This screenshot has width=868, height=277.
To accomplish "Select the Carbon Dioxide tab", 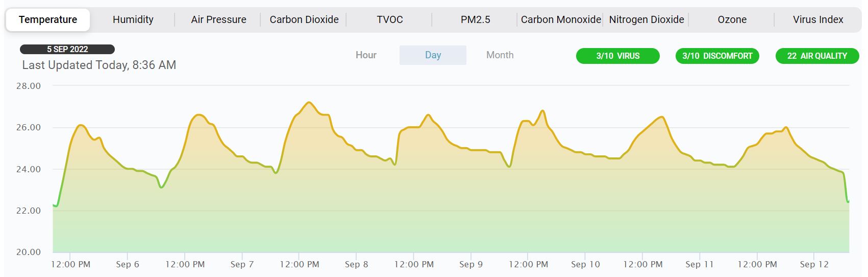I will pos(304,19).
